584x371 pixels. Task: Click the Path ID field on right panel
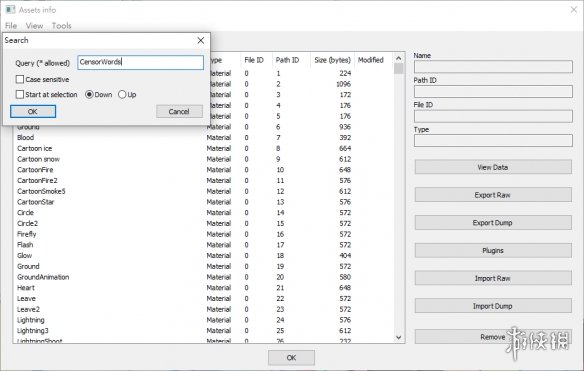click(493, 91)
